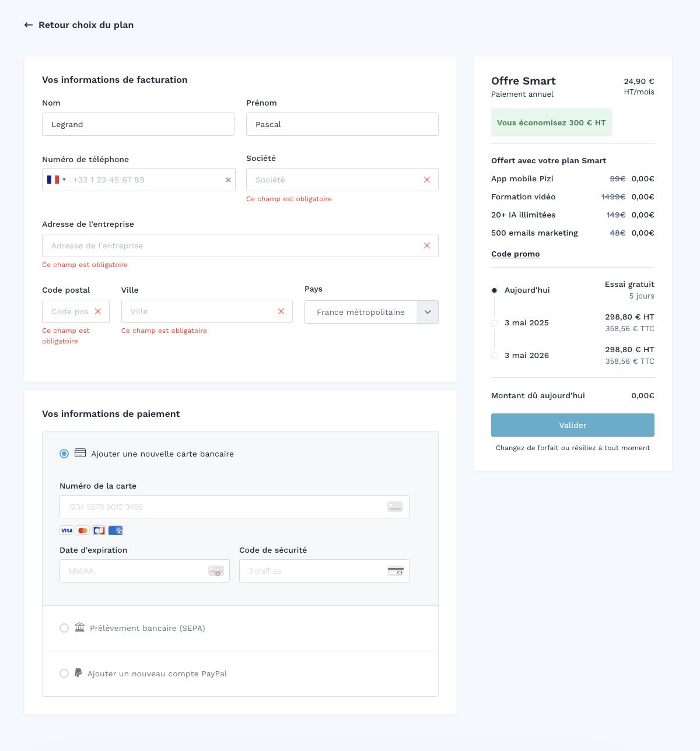700x751 pixels.
Task: Click the bank building icon for SEPA
Action: pos(80,627)
